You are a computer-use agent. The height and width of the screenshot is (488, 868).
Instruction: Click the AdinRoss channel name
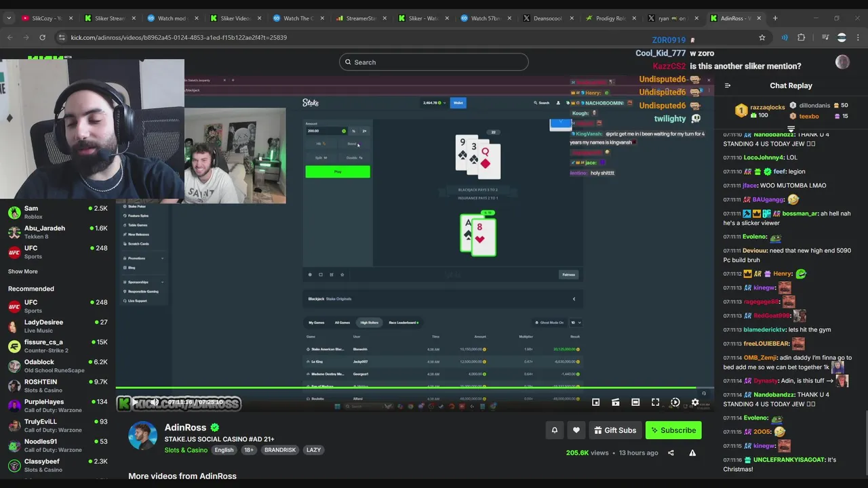tap(185, 428)
